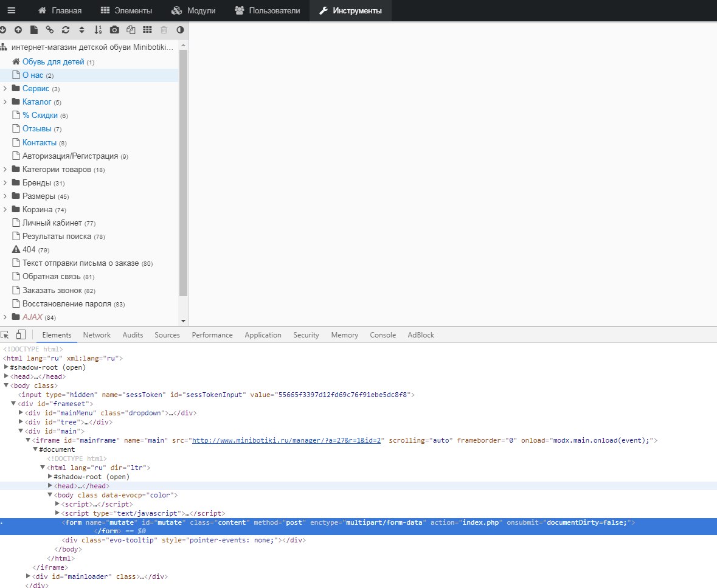Screen dimensions: 717x588
Task: Expand the Размеры folder
Action: click(x=5, y=196)
